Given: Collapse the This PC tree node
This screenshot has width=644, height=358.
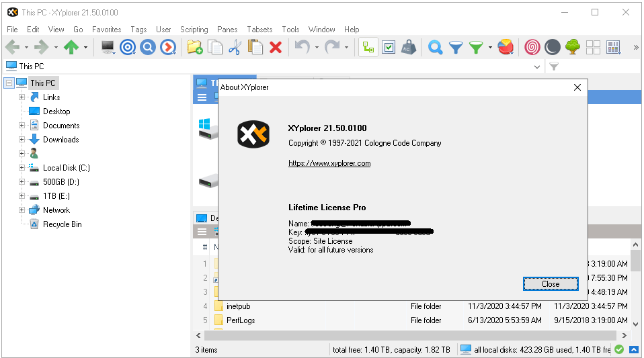Looking at the screenshot, I should click(x=9, y=83).
